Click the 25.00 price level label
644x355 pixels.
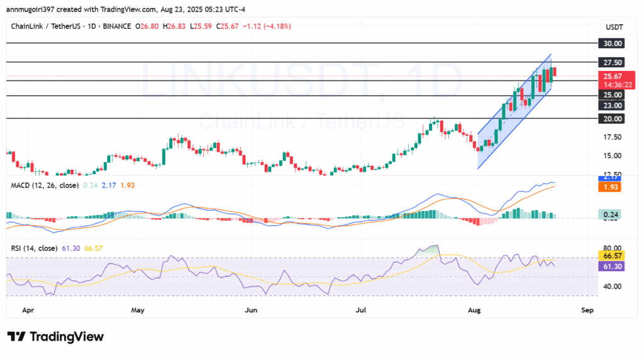coord(612,95)
